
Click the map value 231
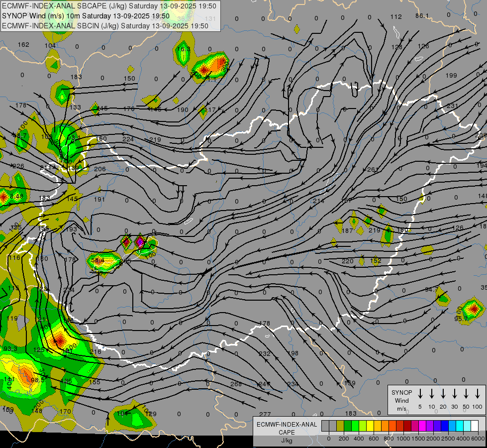tap(452, 106)
